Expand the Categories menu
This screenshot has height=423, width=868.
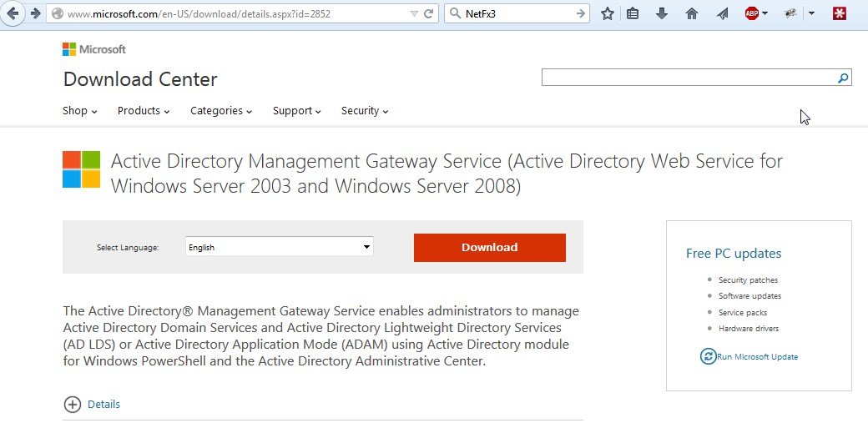point(221,111)
